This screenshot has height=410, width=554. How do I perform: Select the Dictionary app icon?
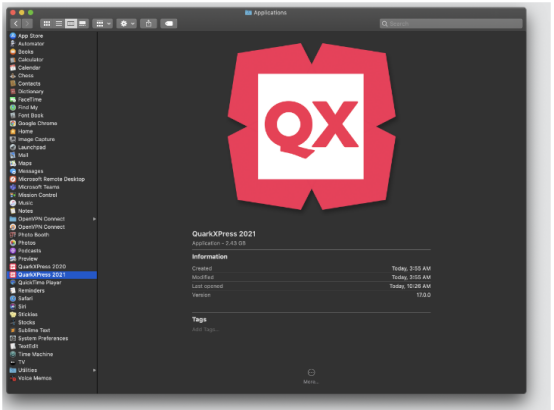pyautogui.click(x=13, y=92)
